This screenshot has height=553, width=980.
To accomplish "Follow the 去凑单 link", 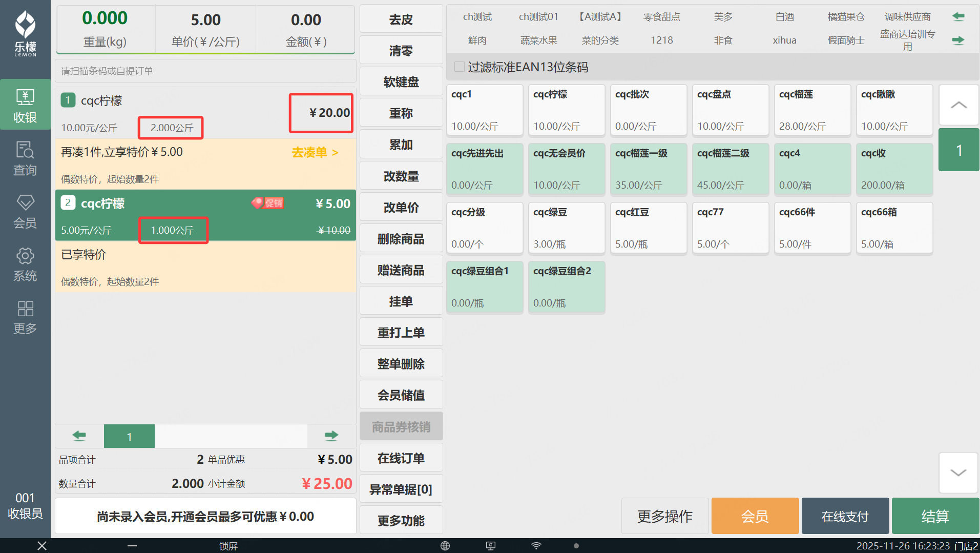I will pyautogui.click(x=315, y=152).
